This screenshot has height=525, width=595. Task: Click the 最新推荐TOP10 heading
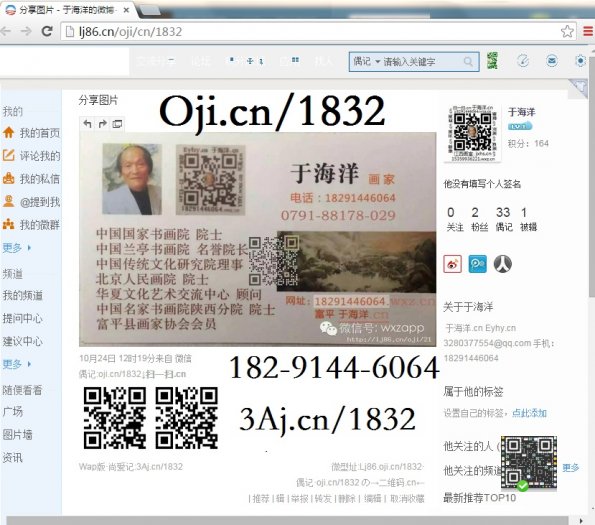coord(480,498)
